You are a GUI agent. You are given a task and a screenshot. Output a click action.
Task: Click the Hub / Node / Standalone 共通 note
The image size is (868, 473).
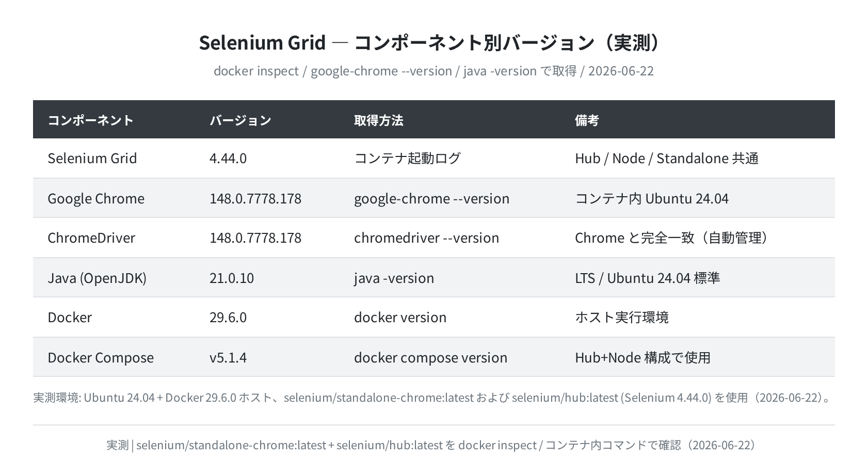coord(667,158)
